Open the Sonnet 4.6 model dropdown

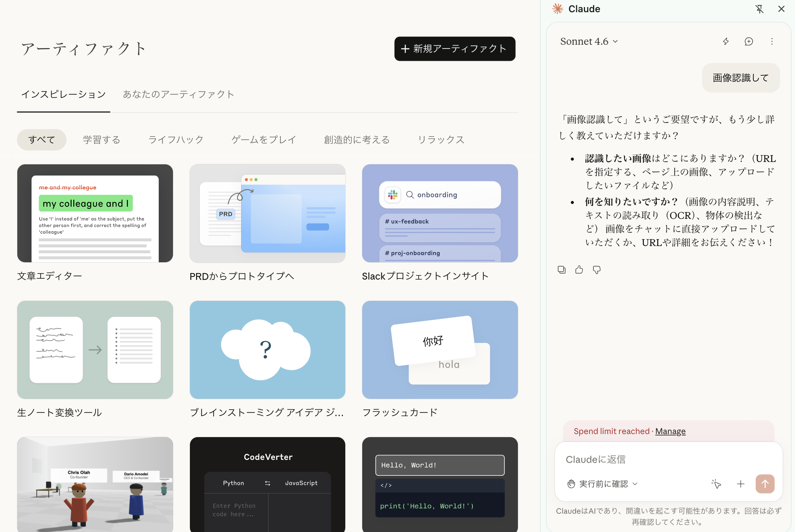(589, 41)
